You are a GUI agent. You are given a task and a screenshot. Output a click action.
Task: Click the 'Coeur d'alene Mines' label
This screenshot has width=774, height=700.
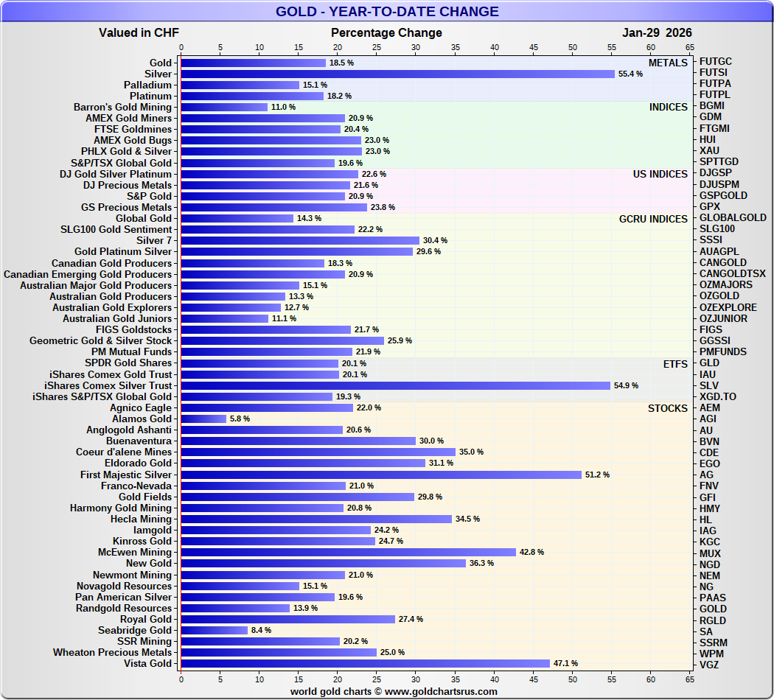[123, 452]
